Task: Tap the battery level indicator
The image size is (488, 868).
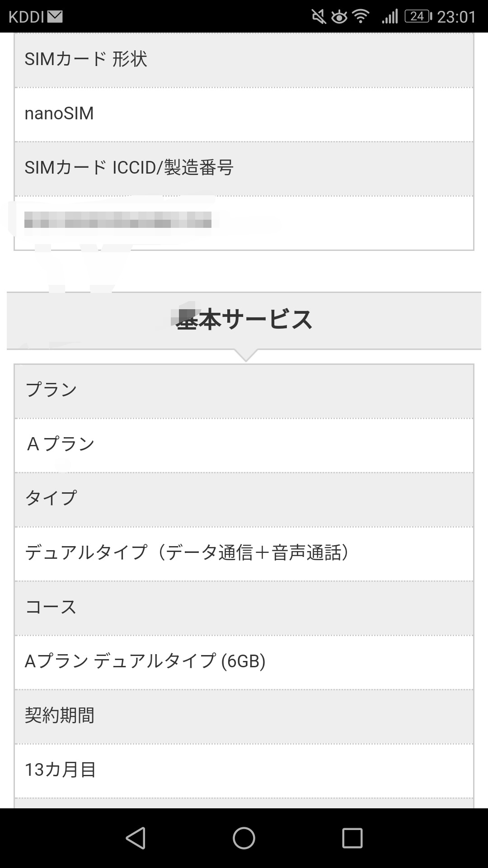Action: tap(418, 17)
